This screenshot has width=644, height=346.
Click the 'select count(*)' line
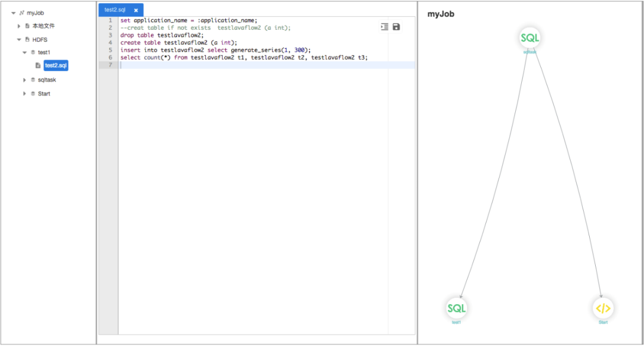pos(244,57)
